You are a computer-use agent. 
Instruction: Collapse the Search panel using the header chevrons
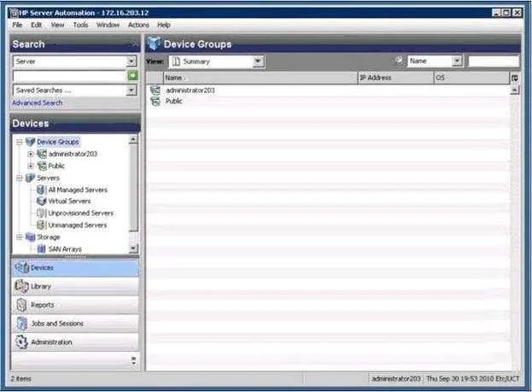point(135,44)
